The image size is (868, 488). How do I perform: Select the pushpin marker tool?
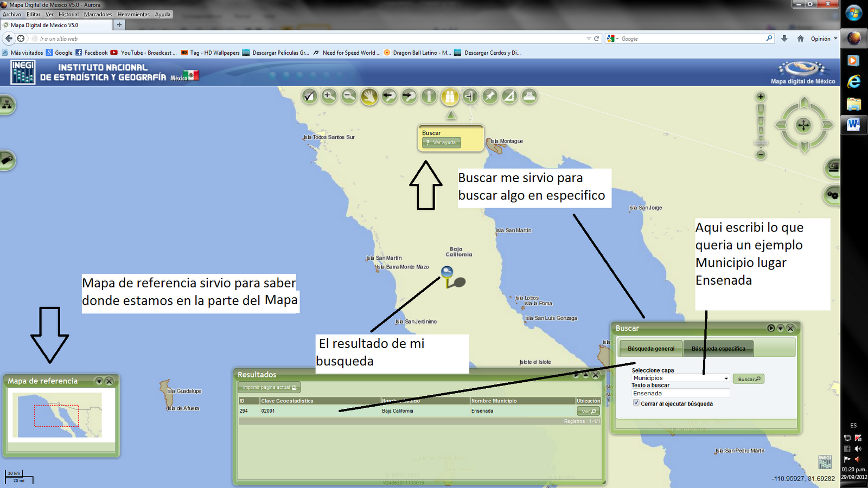[490, 96]
